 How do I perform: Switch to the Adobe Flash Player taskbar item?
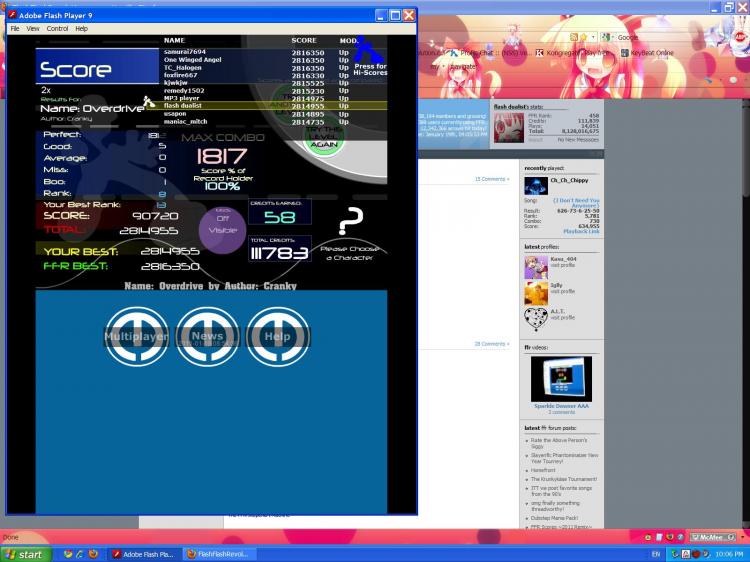(143, 554)
